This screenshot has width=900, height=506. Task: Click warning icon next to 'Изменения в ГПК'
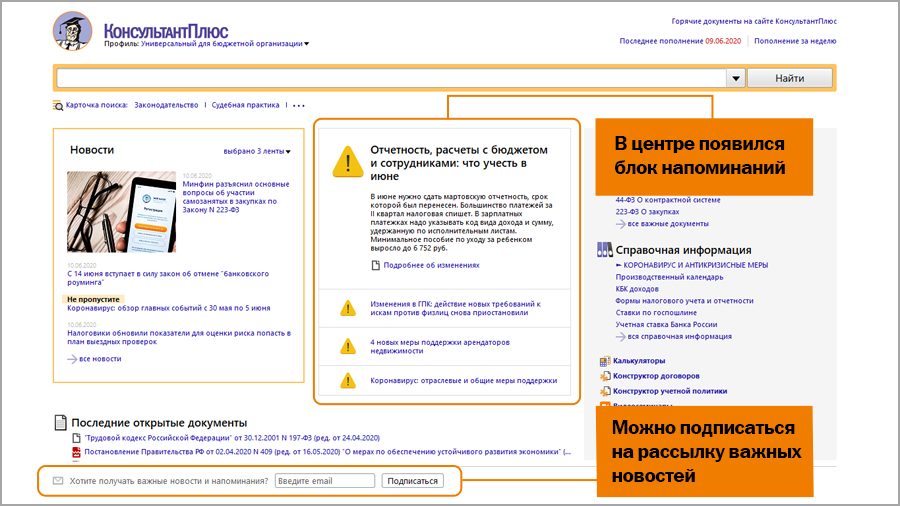click(x=348, y=308)
